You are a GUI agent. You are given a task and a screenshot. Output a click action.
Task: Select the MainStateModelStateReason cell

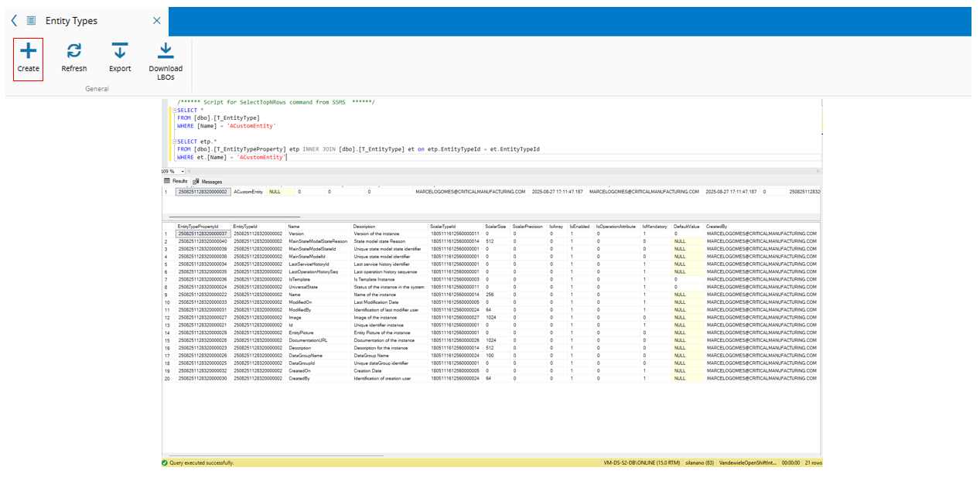point(319,241)
